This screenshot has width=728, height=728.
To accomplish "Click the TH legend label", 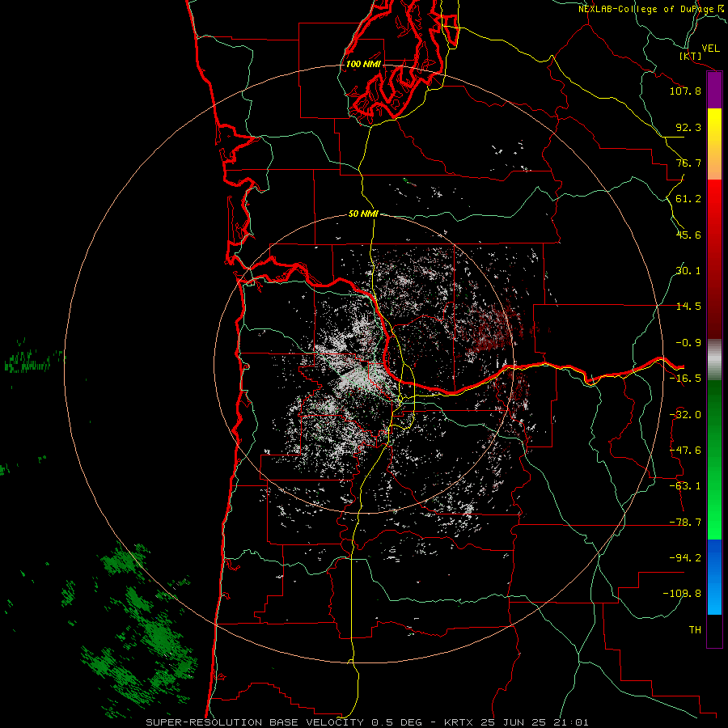I will click(x=695, y=629).
